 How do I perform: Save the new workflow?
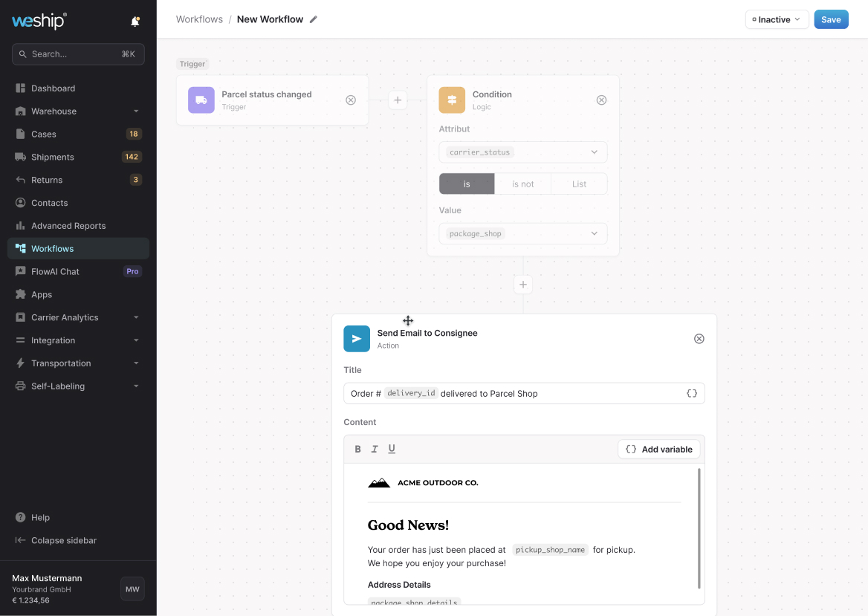pyautogui.click(x=831, y=19)
